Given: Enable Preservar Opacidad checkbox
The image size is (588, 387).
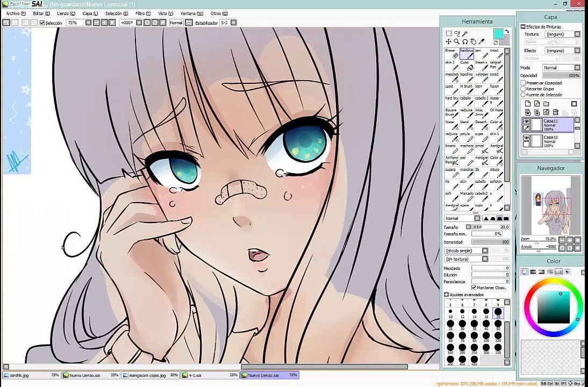Looking at the screenshot, I should click(x=523, y=83).
